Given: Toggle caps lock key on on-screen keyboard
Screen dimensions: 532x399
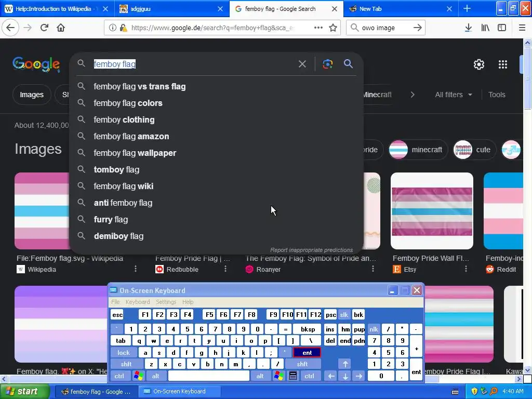Looking at the screenshot, I should [124, 353].
